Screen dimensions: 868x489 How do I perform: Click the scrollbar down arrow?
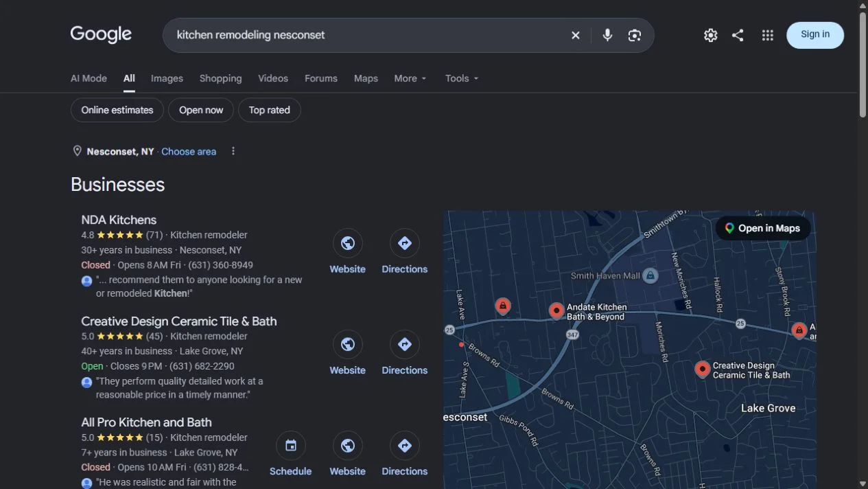pos(863,484)
